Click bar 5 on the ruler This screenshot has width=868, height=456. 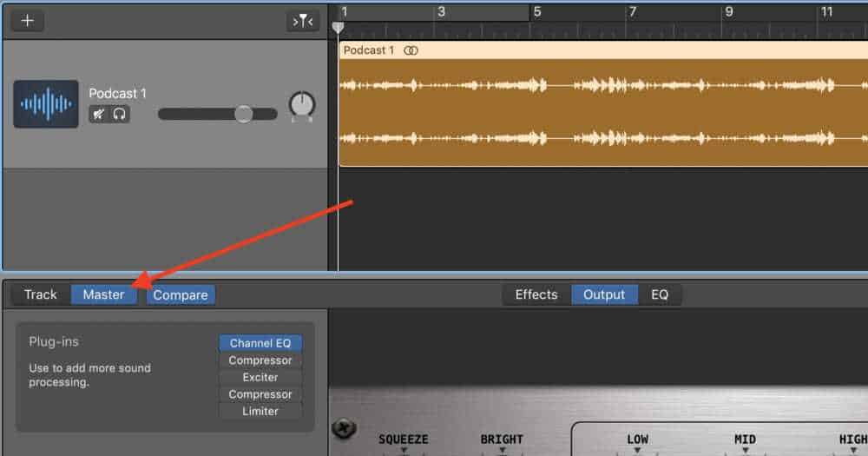(537, 11)
